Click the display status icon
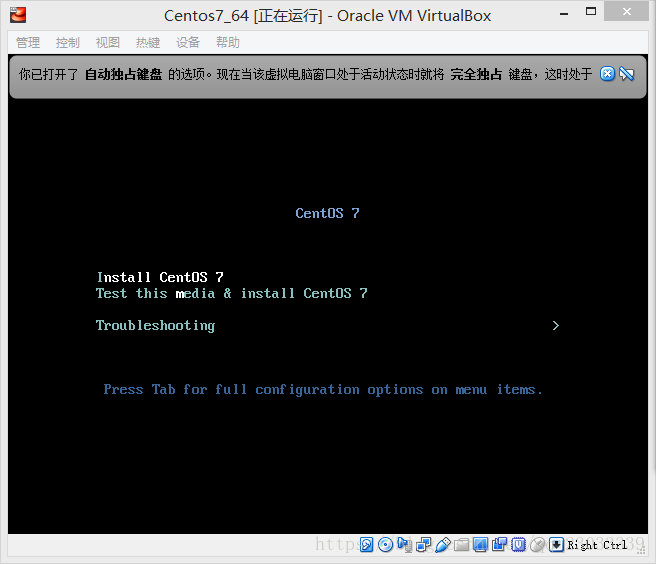The image size is (656, 564). (x=480, y=544)
